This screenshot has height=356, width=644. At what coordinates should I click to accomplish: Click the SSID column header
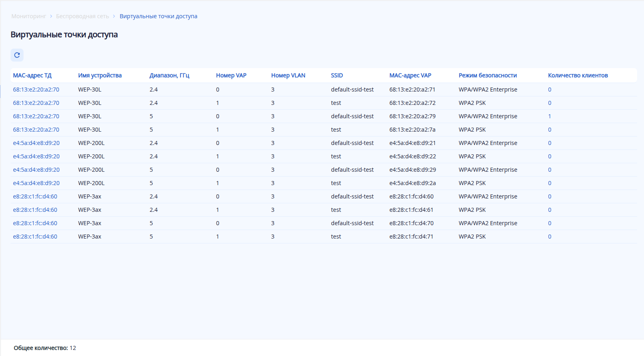(337, 75)
